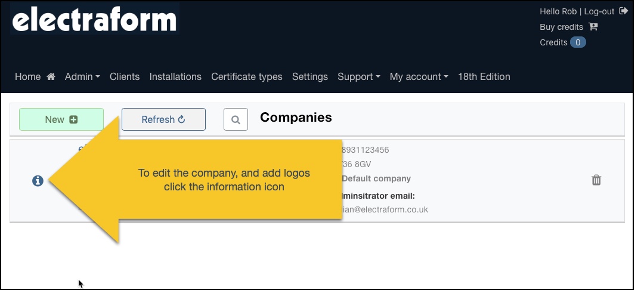This screenshot has height=290, width=644.
Task: Refresh the companies list
Action: click(163, 119)
